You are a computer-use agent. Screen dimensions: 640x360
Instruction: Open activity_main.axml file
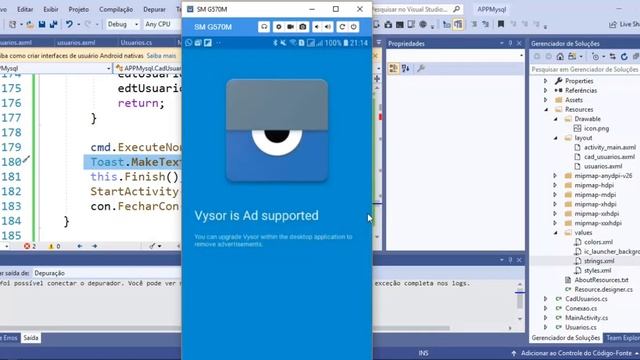pyautogui.click(x=610, y=147)
